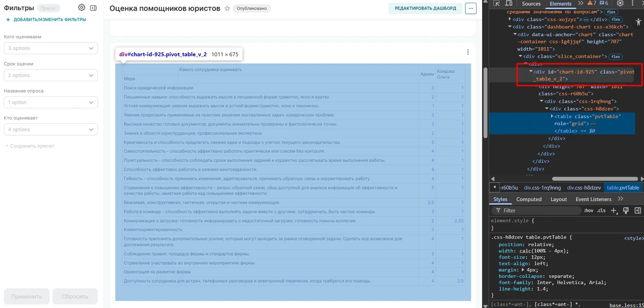The height and width of the screenshot is (308, 644).
Task: Click 'Добавить/изменить фильтры' link
Action: click(x=50, y=20)
